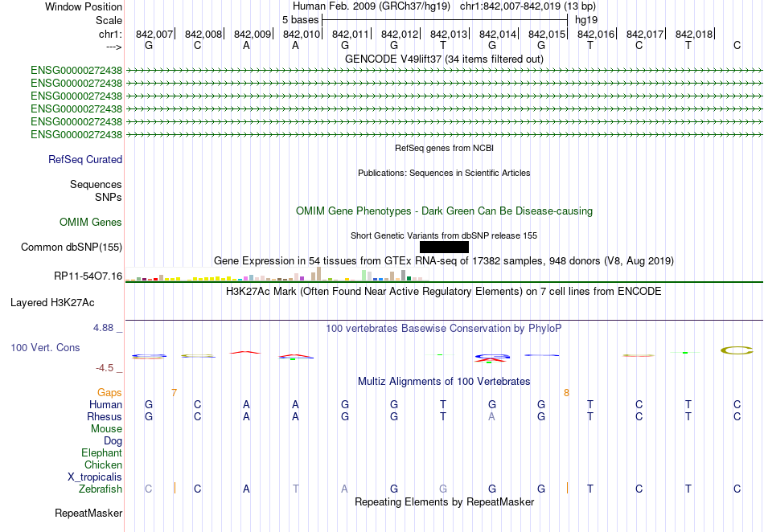Click the Sequences SNPs track label
The image size is (764, 532).
pos(96,190)
